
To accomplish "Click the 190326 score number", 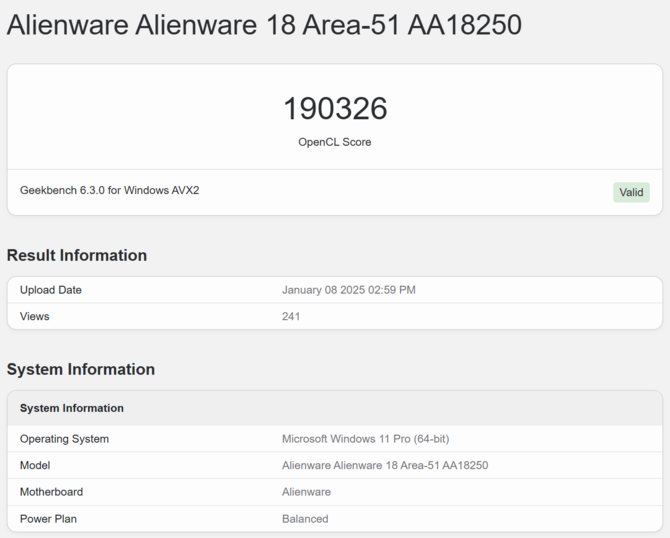I will (335, 108).
